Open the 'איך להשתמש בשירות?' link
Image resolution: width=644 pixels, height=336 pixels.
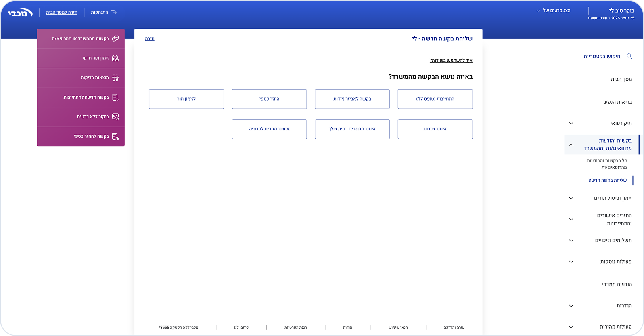[x=451, y=61]
